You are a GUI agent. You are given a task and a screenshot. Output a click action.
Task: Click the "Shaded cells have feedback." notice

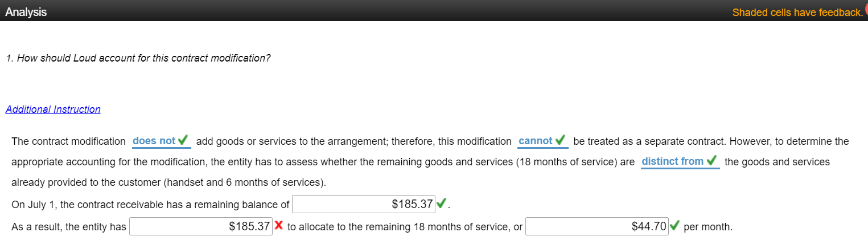[797, 12]
